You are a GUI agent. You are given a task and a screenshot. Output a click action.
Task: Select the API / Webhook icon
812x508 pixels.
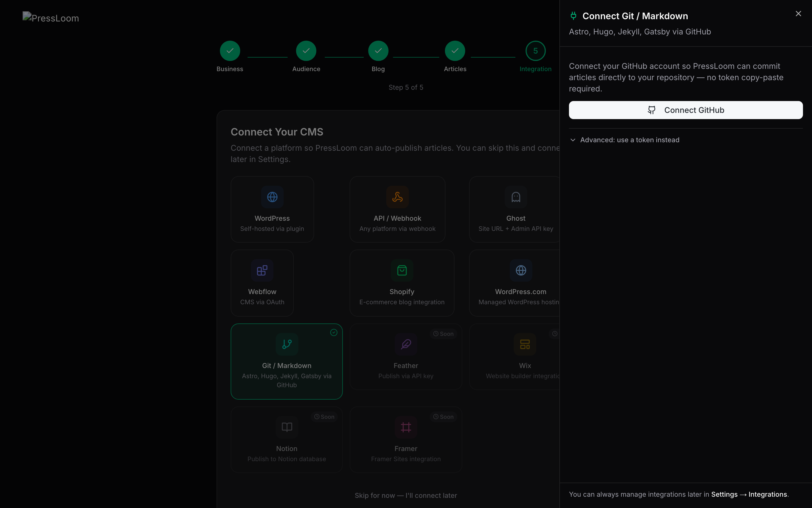[x=397, y=197]
